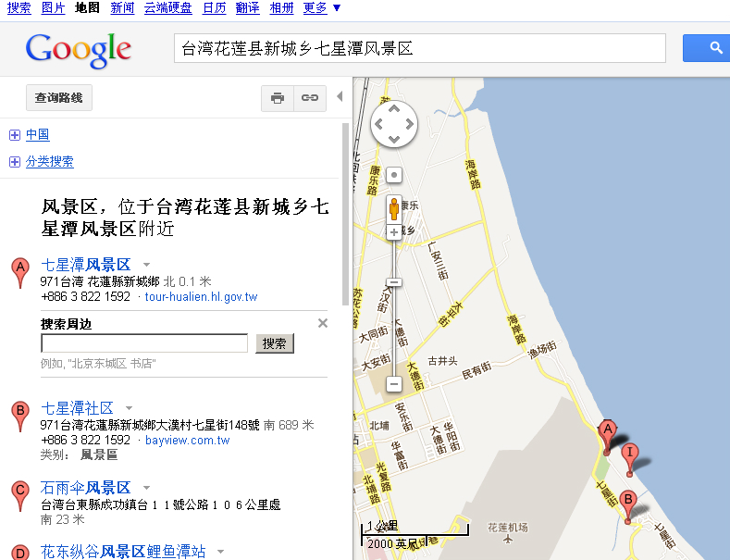Close the 搜索周边 nearby search box
730x560 pixels.
[x=323, y=323]
